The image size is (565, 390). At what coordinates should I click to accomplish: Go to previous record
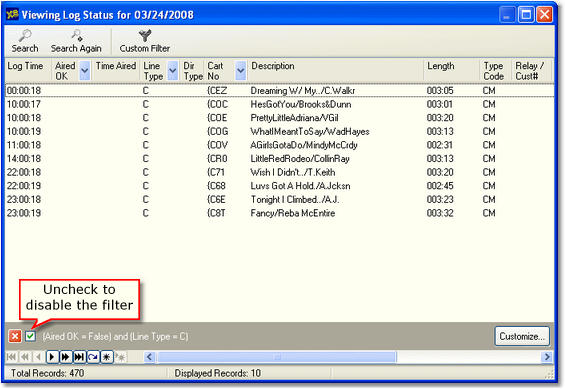coord(38,357)
